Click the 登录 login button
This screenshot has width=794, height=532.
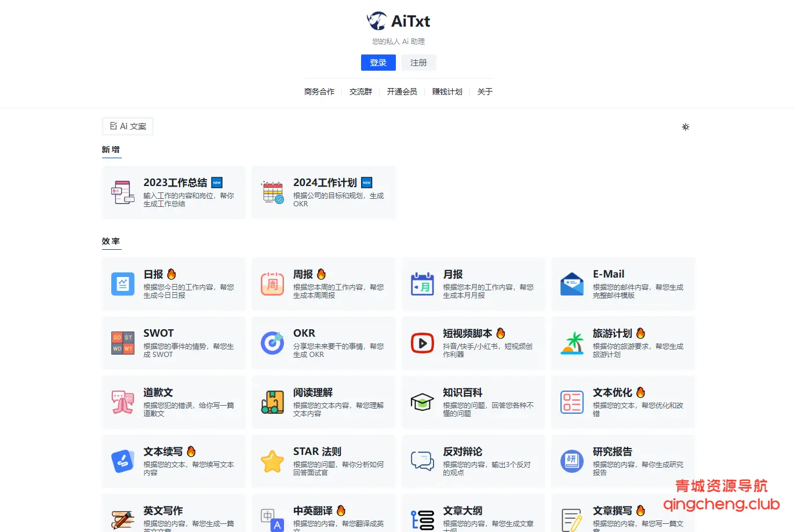(x=378, y=62)
